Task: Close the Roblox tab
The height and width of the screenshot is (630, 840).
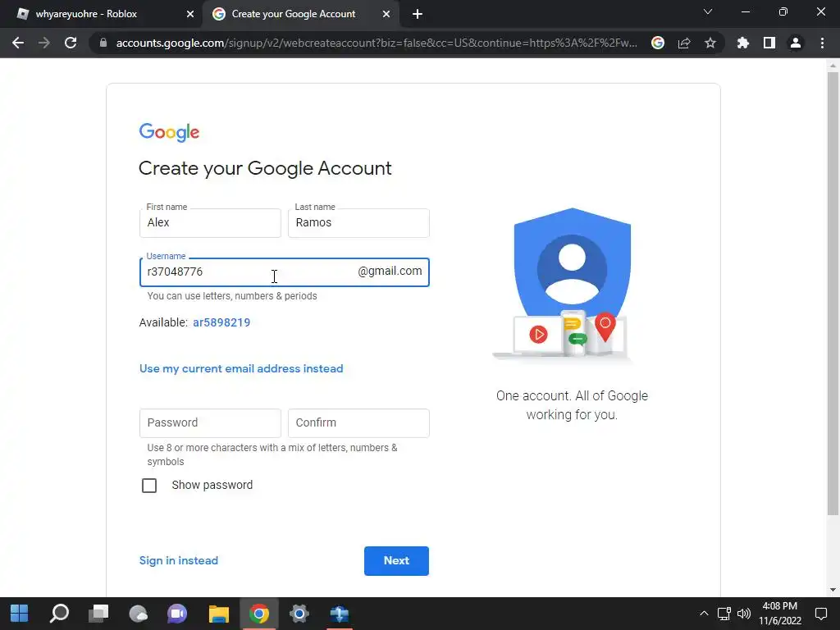Action: 189,14
